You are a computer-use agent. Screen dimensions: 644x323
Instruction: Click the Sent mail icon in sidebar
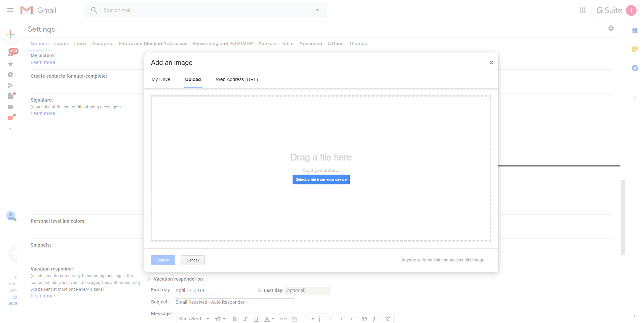point(10,85)
